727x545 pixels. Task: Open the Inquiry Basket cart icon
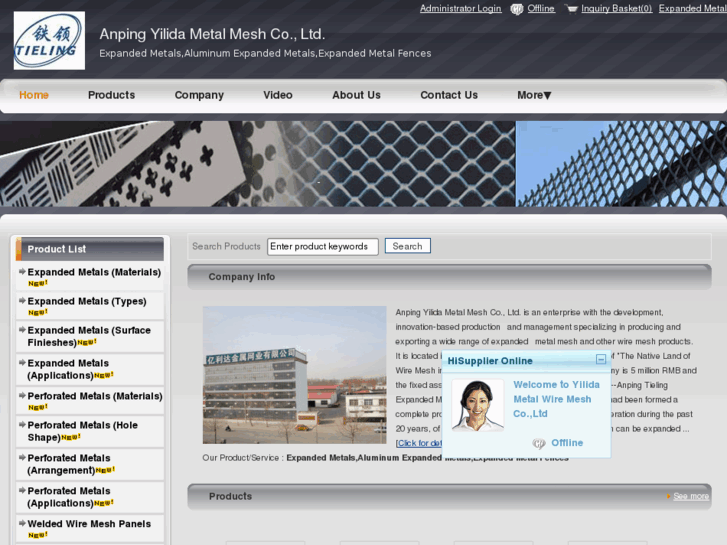(x=571, y=9)
